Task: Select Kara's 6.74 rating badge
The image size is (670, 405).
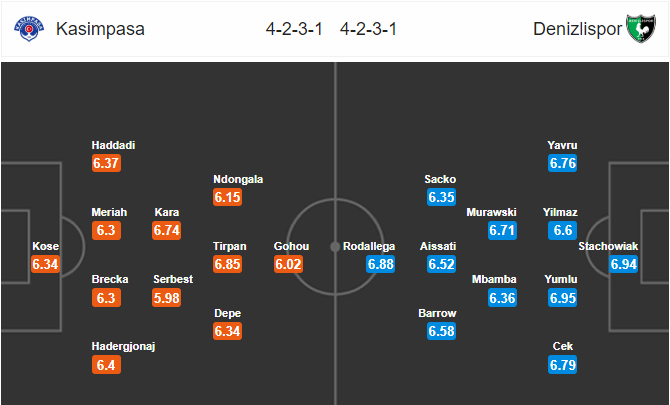Action: [x=167, y=230]
